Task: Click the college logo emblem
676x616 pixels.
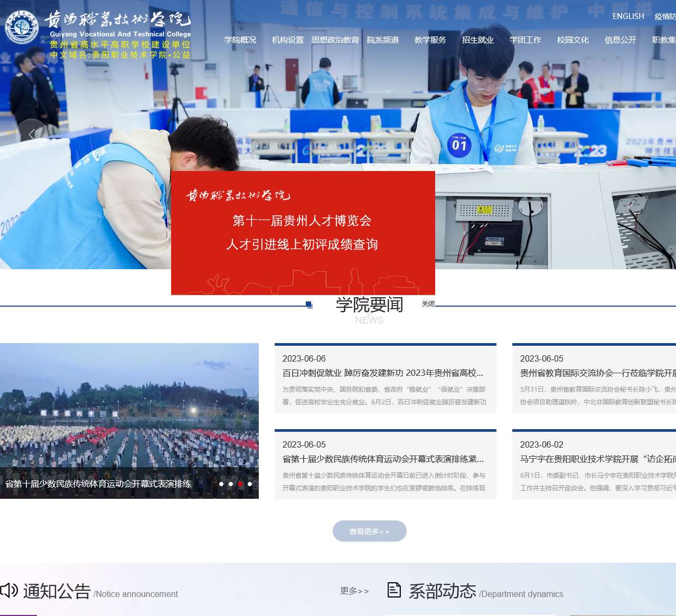Action: [22, 27]
